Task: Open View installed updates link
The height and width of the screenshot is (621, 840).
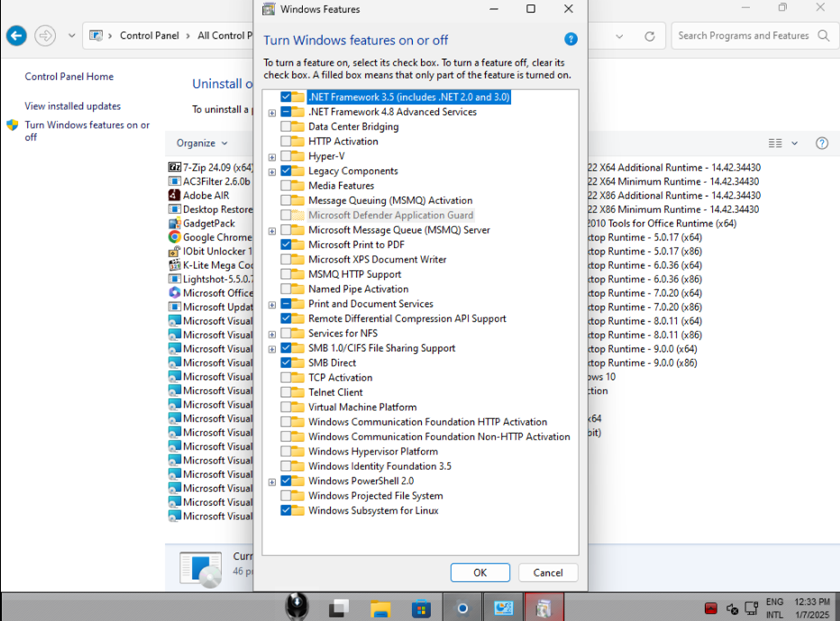Action: coord(73,106)
